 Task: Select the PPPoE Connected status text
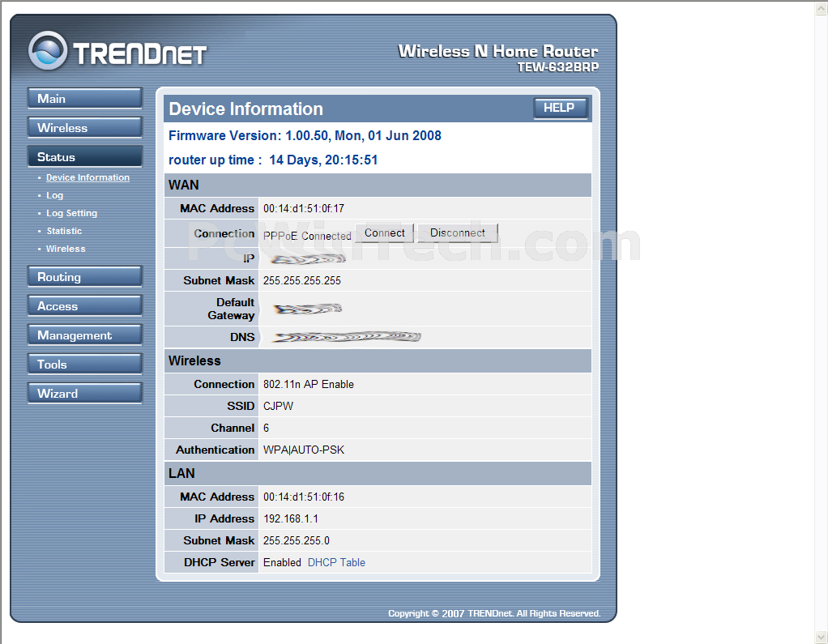(x=307, y=236)
